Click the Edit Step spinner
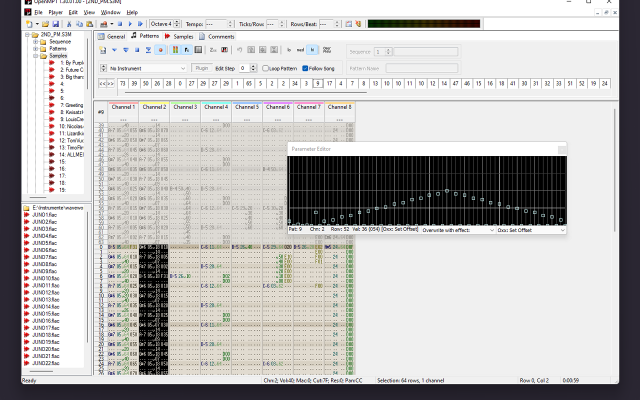The height and width of the screenshot is (400, 640). pos(253,68)
